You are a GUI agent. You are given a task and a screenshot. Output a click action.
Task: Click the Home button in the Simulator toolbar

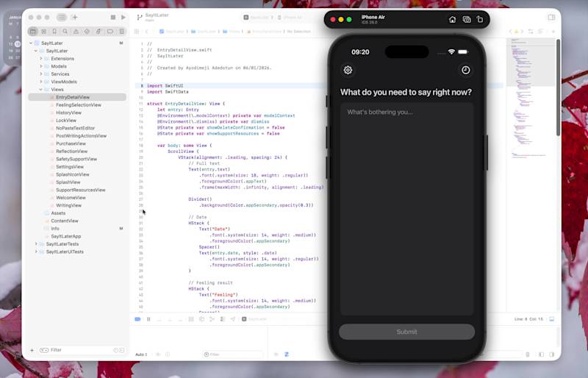[452, 20]
